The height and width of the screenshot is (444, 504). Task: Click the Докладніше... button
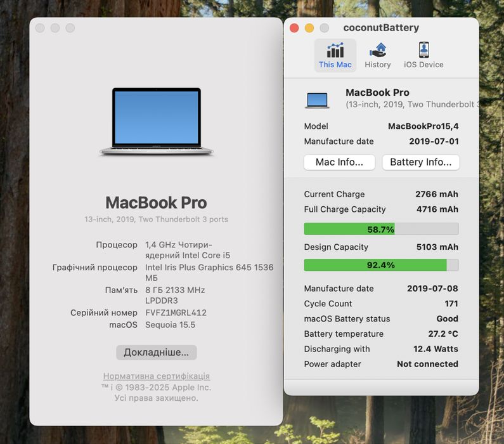[x=156, y=353]
